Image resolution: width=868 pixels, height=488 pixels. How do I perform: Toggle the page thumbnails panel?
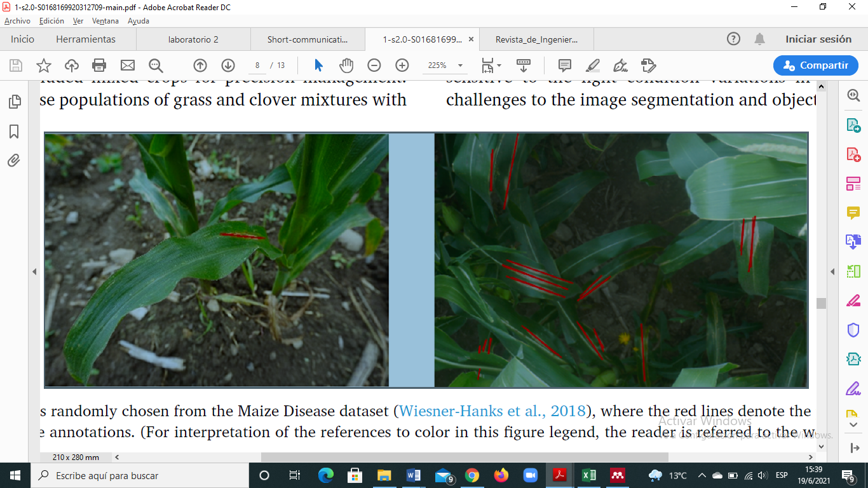[x=14, y=102]
